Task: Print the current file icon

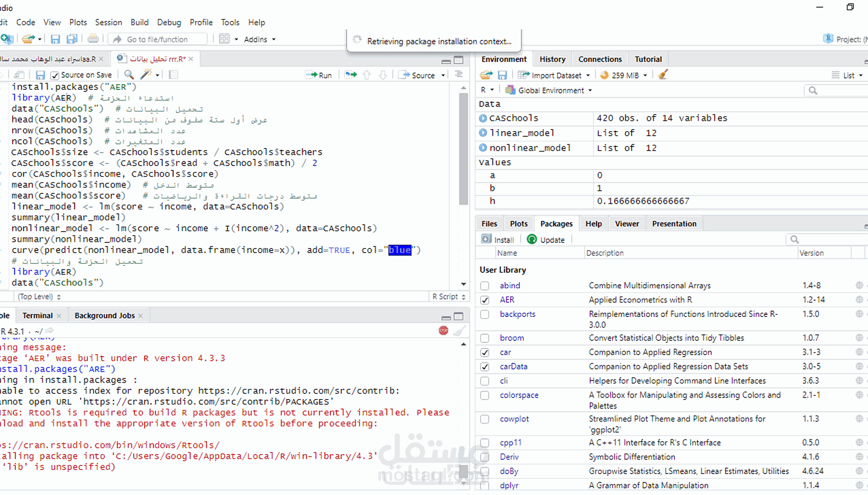Action: (x=93, y=39)
